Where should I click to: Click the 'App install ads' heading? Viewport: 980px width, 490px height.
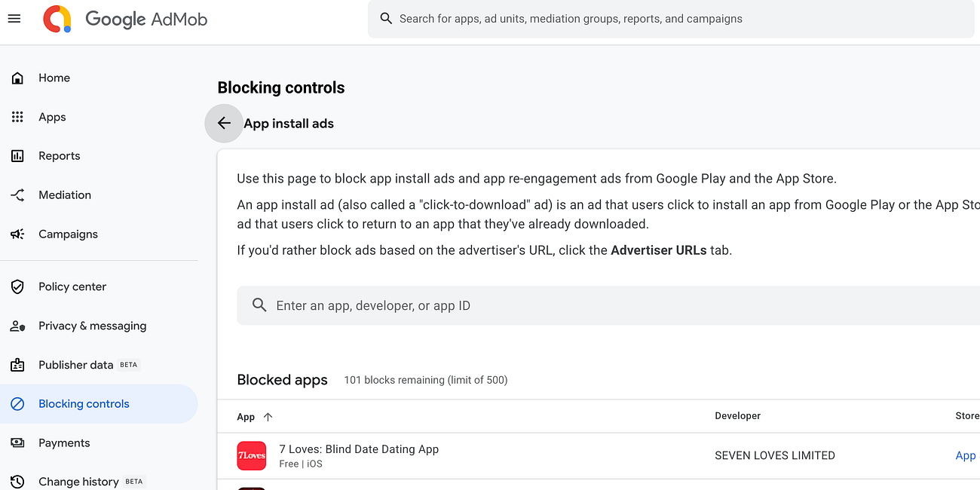coord(289,124)
